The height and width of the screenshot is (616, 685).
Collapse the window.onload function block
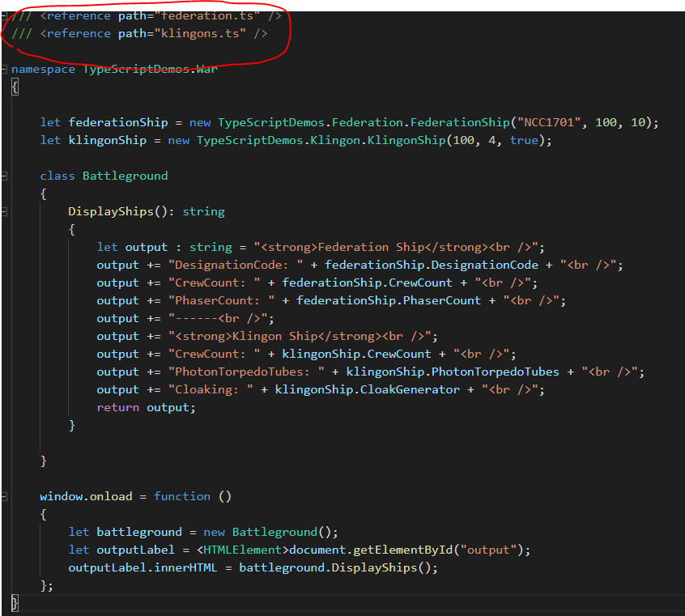(x=5, y=496)
